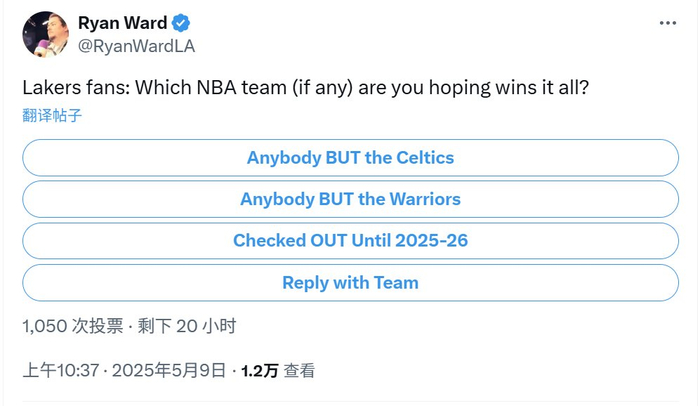Open Ryan Ward's profile avatar
This screenshot has width=700, height=406.
[44, 34]
